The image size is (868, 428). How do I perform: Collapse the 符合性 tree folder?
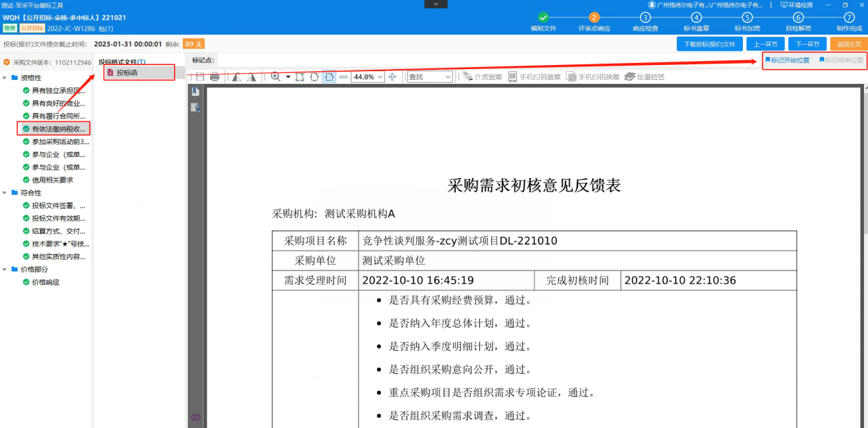[x=5, y=193]
